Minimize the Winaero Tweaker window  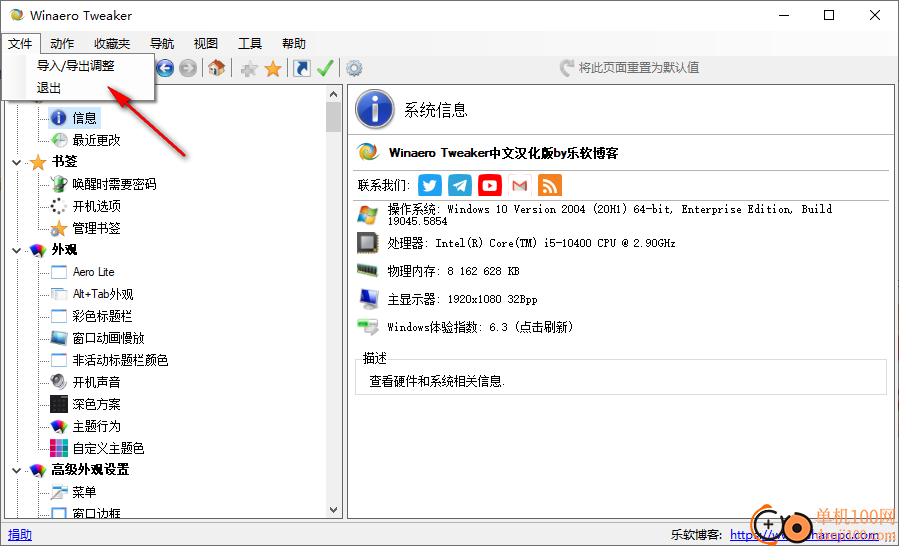[783, 16]
